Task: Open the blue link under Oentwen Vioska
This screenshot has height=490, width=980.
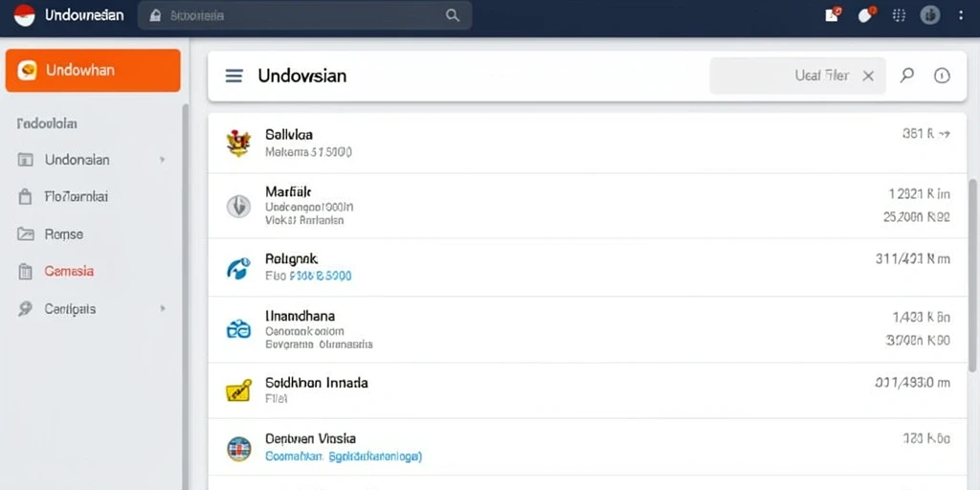Action: [344, 457]
